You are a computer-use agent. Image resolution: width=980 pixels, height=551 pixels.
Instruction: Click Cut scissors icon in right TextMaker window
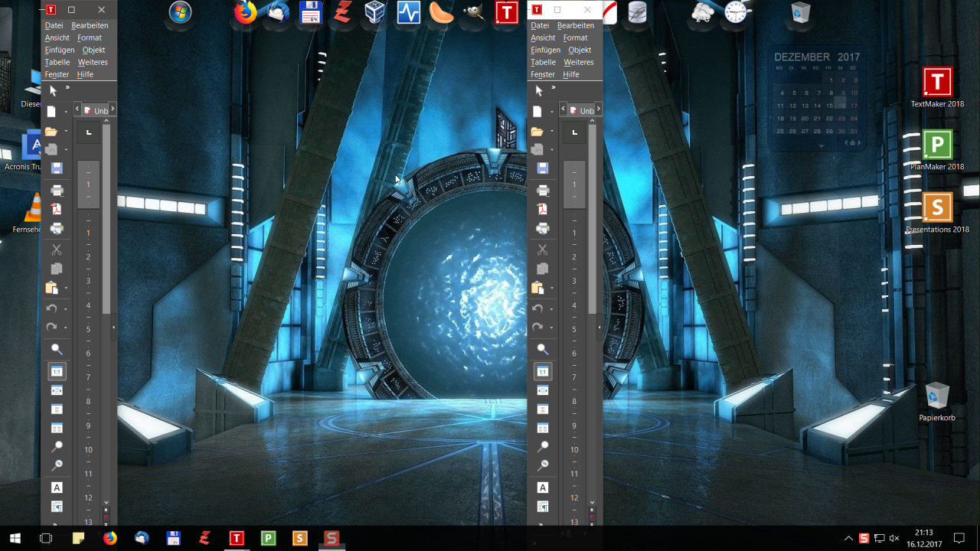click(x=543, y=249)
